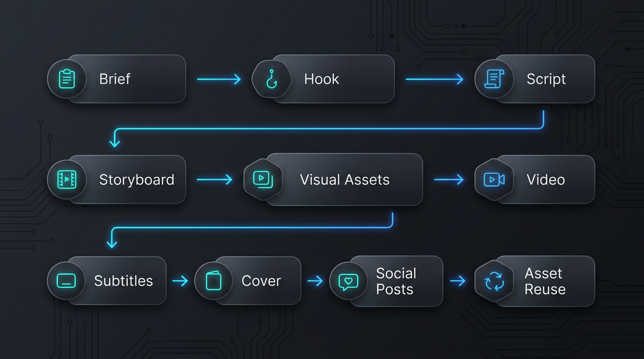Click the recycle arrows icon on Asset Reuse
Screen dimensions: 644x359
tap(494, 282)
